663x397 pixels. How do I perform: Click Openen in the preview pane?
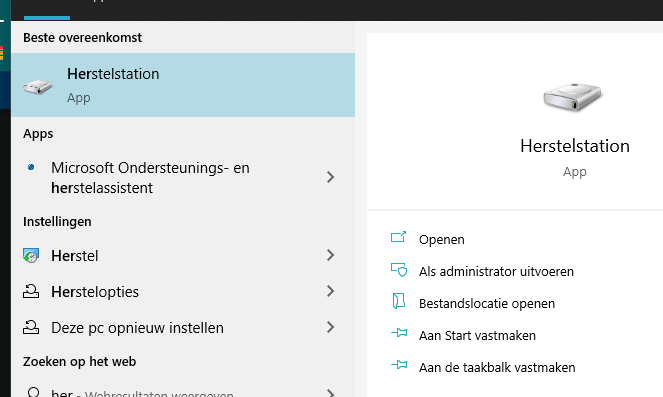pos(441,239)
